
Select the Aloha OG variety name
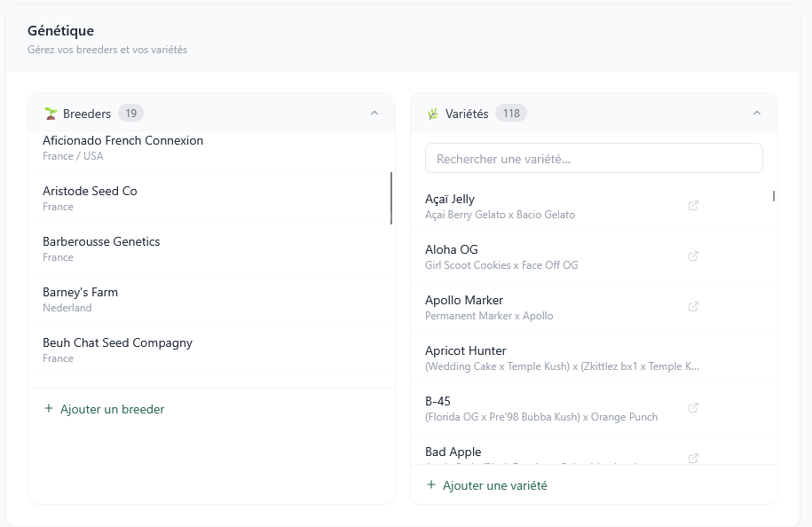coord(452,249)
